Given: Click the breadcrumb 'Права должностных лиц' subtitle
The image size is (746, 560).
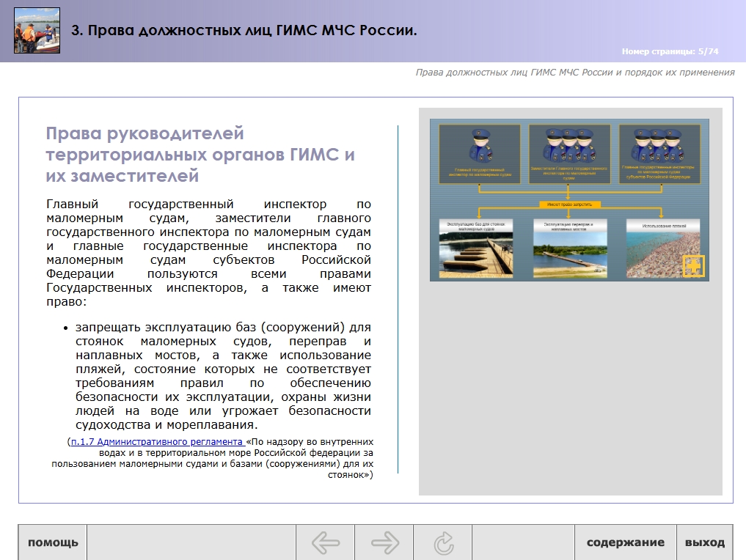Looking at the screenshot, I should [x=574, y=73].
